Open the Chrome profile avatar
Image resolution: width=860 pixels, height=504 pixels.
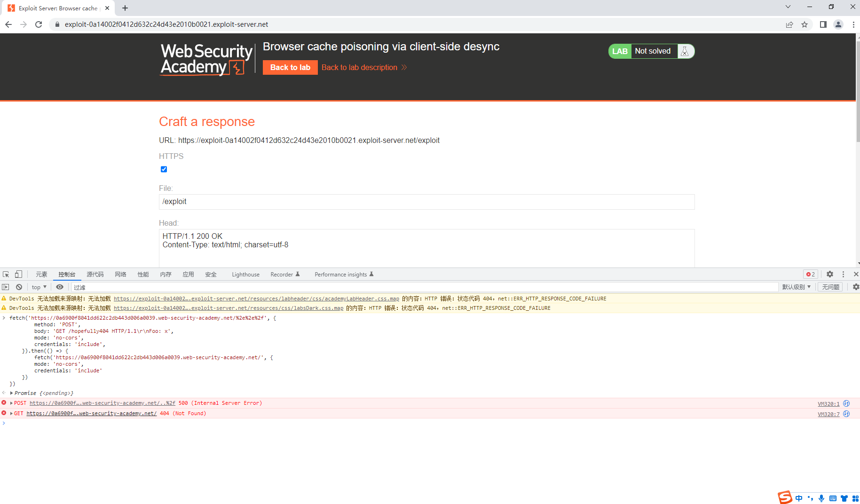click(838, 24)
